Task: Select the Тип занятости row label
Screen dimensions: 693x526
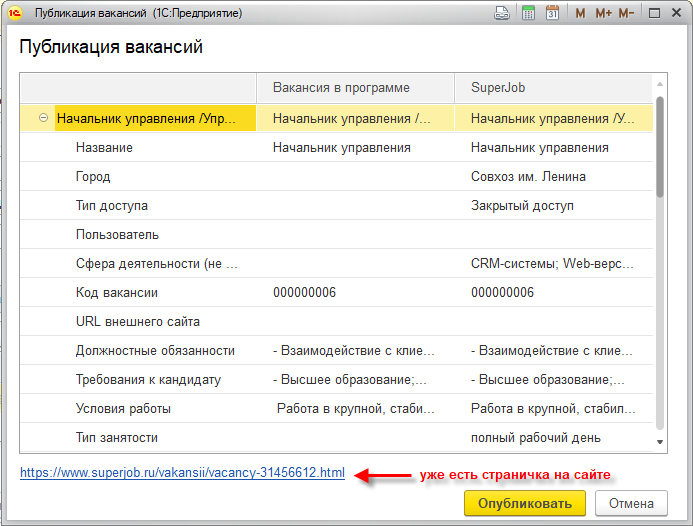Action: pyautogui.click(x=117, y=438)
